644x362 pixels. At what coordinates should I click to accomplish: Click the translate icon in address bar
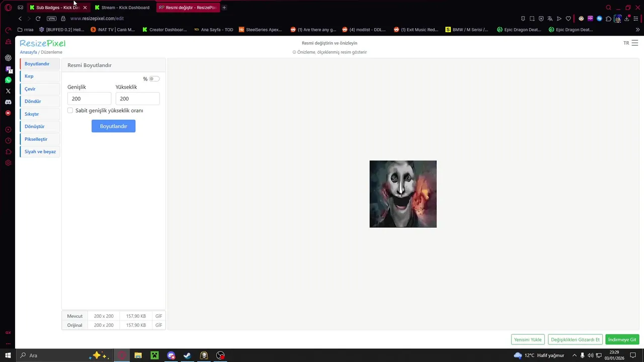pyautogui.click(x=550, y=19)
